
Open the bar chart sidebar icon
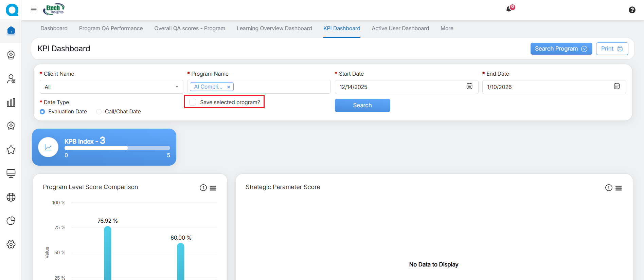coord(11,102)
